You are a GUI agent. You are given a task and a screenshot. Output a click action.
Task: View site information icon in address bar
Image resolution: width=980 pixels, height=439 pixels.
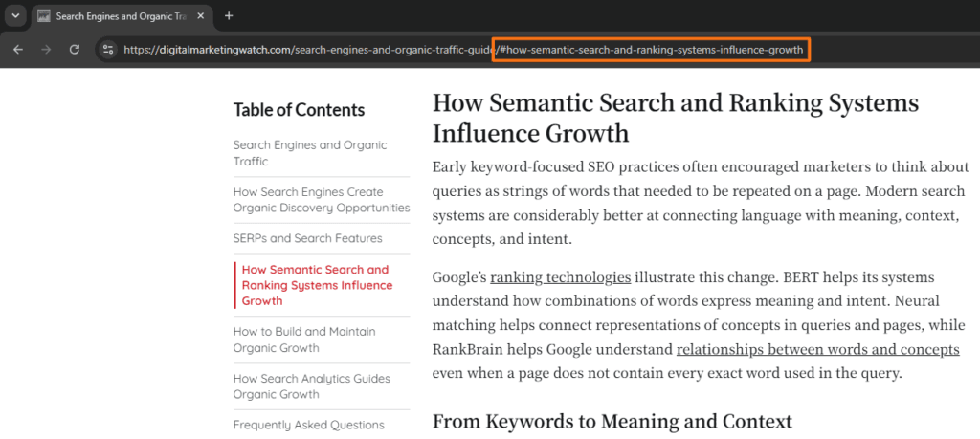pyautogui.click(x=107, y=50)
